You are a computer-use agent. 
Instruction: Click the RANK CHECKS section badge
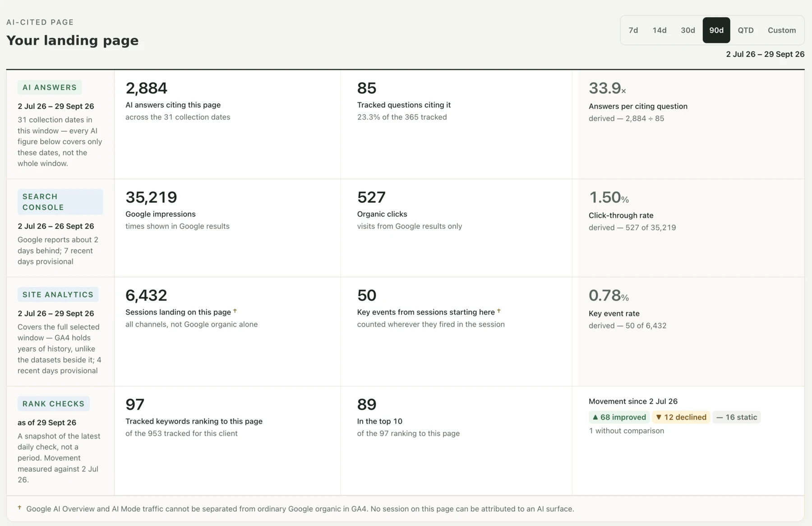click(x=53, y=404)
